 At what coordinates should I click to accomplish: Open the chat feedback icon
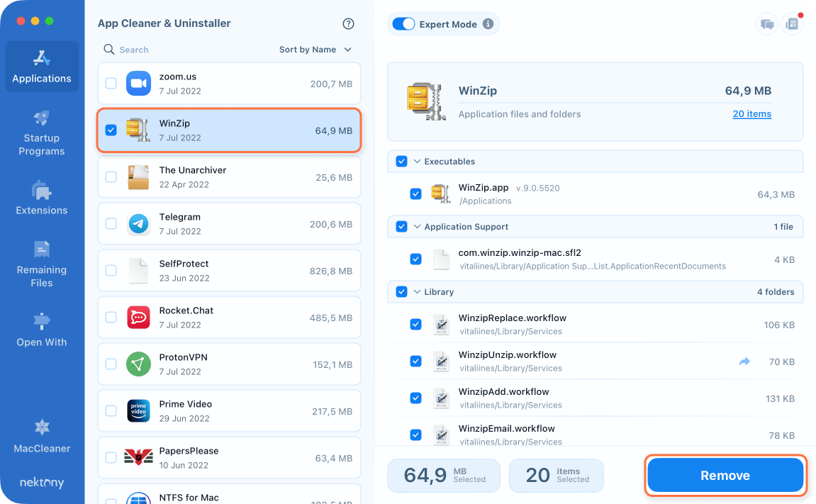click(767, 24)
